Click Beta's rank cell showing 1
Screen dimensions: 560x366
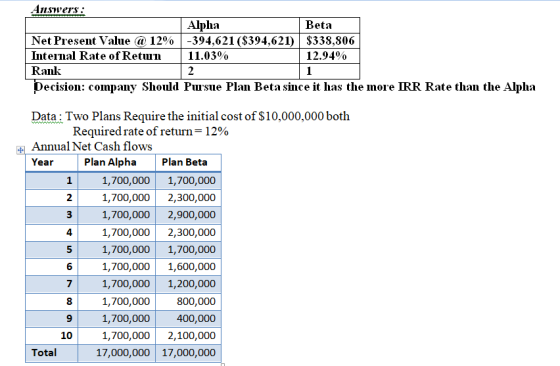click(329, 71)
